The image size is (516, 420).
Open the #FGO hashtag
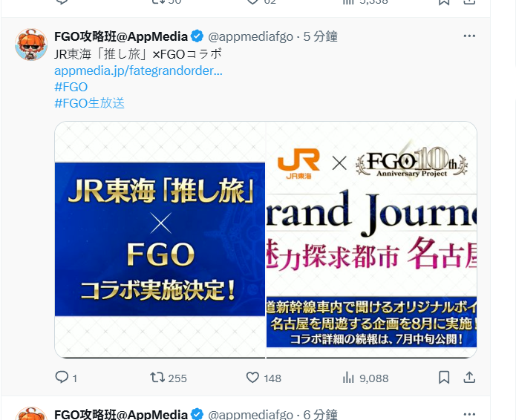71,87
